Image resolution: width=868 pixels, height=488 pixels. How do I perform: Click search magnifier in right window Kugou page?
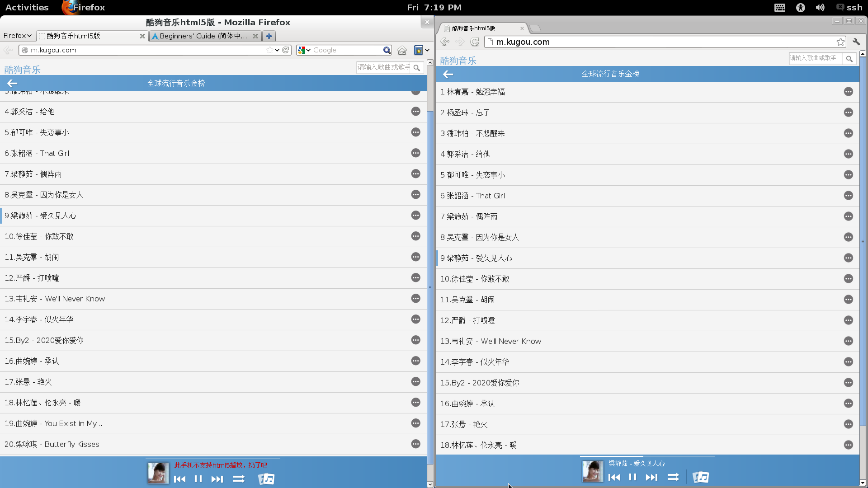pyautogui.click(x=849, y=59)
